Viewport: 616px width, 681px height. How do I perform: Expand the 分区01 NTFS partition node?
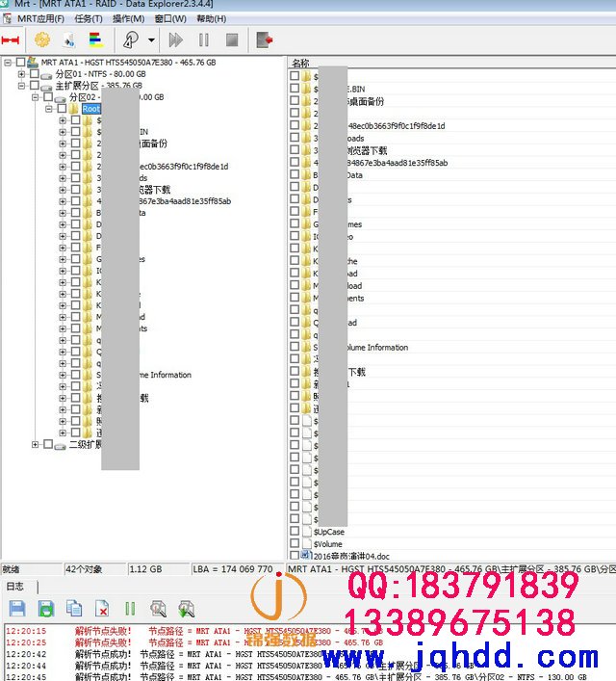pyautogui.click(x=21, y=74)
